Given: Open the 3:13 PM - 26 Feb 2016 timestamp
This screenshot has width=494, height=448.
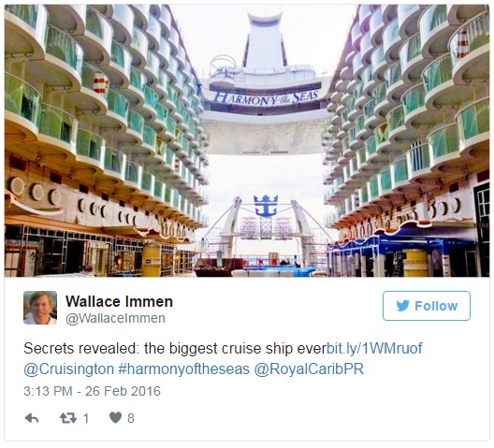Looking at the screenshot, I should (92, 391).
